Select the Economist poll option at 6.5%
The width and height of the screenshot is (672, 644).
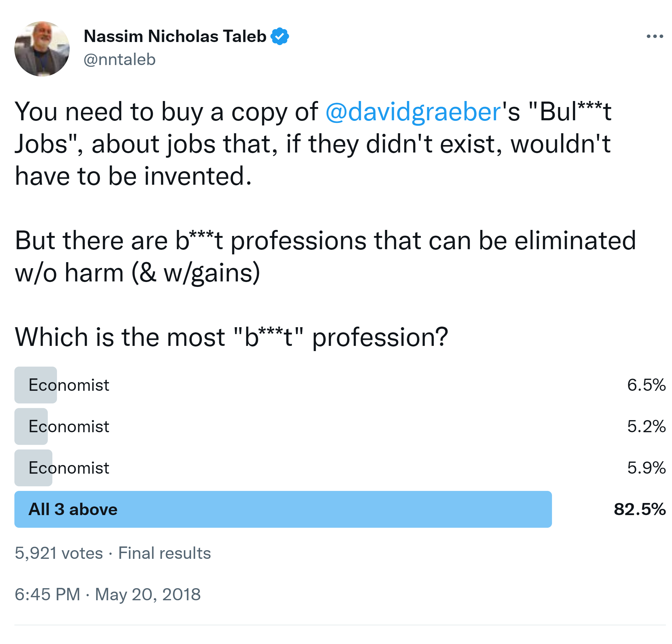68,385
